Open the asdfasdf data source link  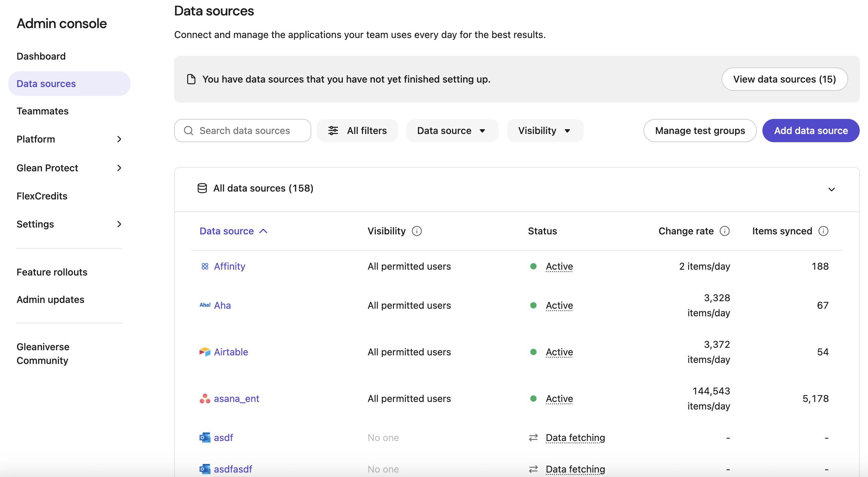[233, 469]
